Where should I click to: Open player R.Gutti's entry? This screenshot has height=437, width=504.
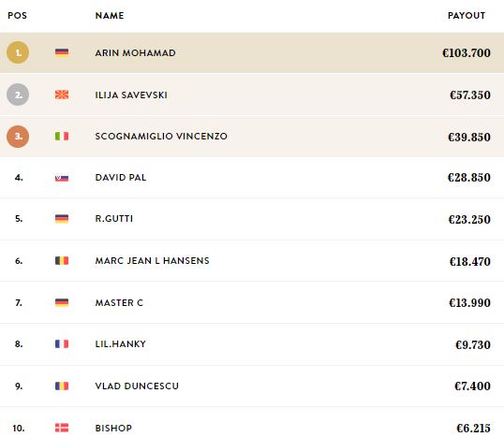coord(114,219)
